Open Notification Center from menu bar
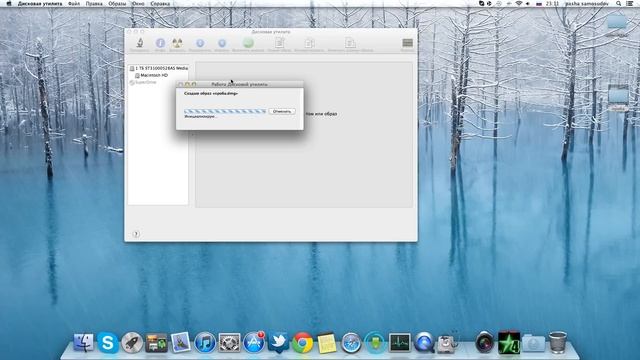The height and width of the screenshot is (360, 640). [630, 4]
